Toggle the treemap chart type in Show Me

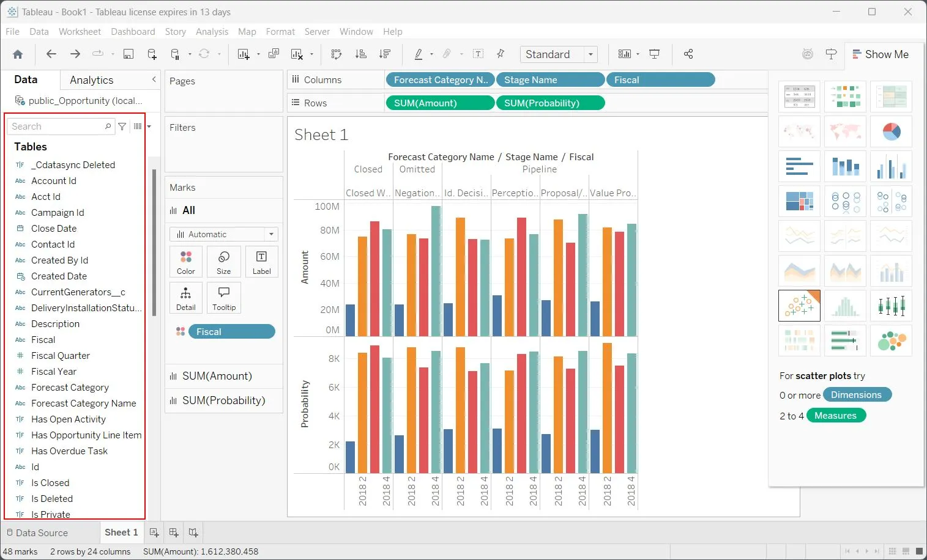[x=799, y=201]
